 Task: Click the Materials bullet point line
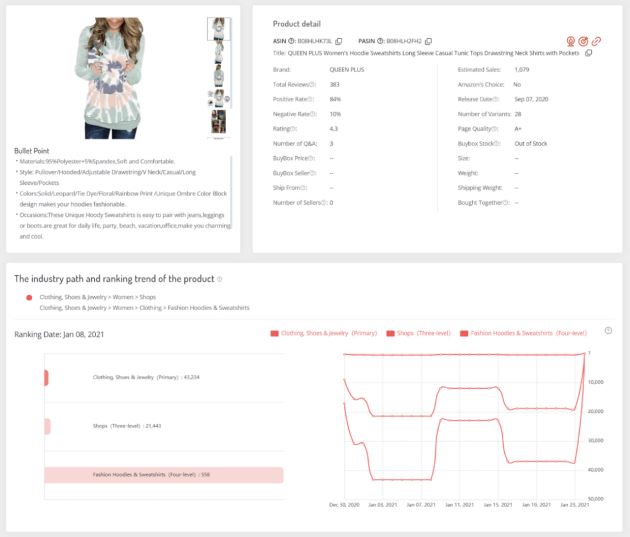coord(97,161)
